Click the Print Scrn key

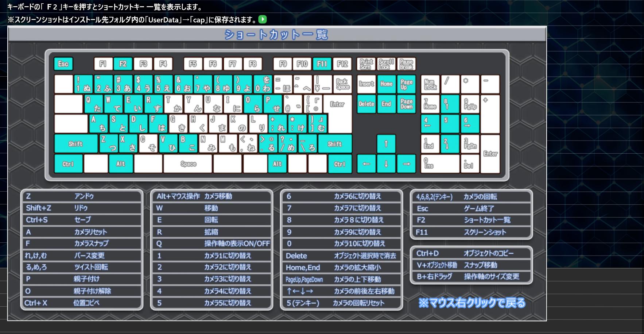click(366, 64)
